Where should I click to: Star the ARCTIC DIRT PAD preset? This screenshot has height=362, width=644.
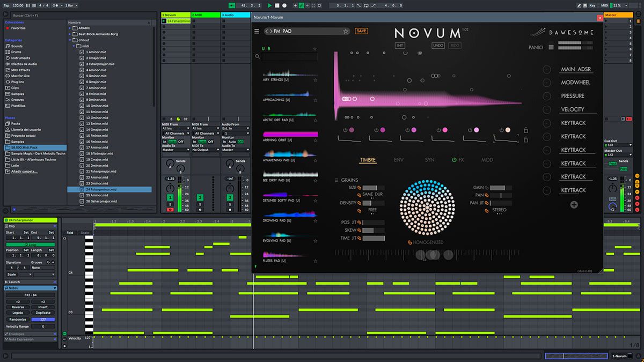click(x=315, y=120)
